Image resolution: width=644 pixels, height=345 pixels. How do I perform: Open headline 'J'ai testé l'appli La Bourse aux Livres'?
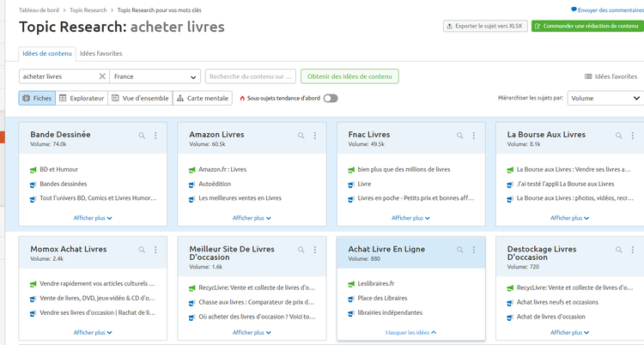[565, 184]
